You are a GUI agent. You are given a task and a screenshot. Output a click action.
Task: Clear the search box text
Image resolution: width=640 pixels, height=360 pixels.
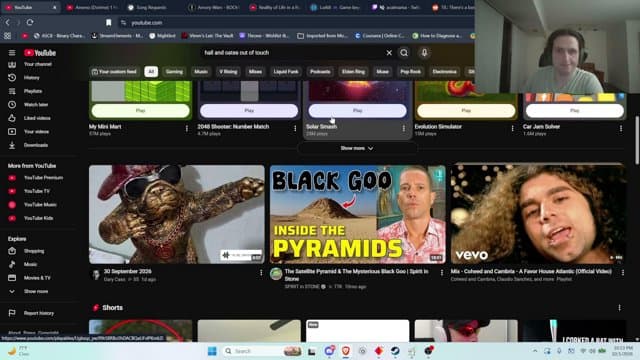pos(389,53)
